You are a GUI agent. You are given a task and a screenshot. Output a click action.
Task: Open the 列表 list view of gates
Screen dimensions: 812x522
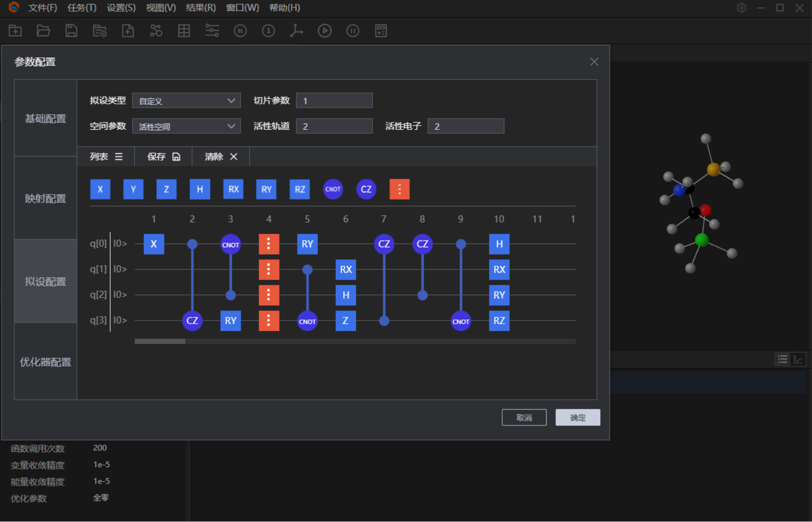pos(106,157)
